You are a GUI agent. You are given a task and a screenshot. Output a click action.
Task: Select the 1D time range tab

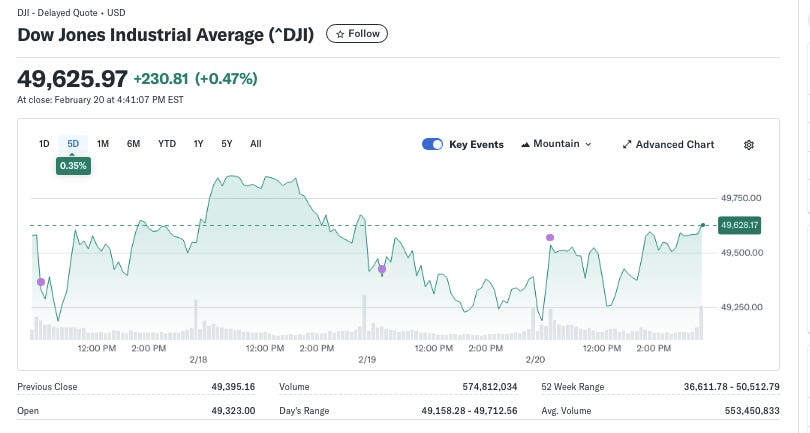click(x=44, y=144)
